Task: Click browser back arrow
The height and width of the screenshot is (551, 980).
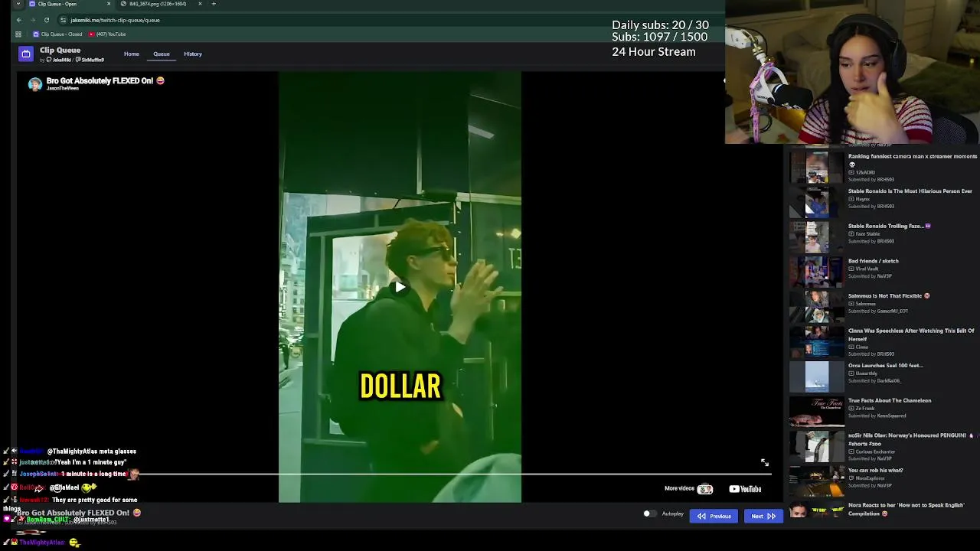Action: (x=19, y=20)
